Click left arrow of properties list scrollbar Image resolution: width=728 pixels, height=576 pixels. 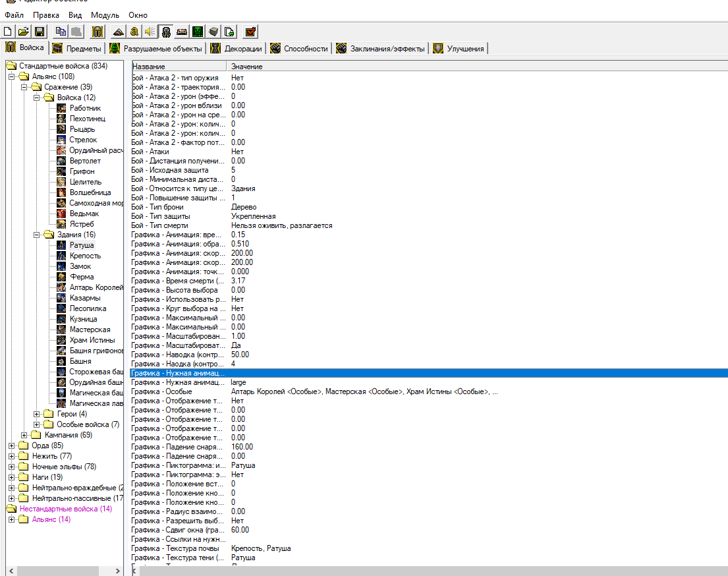134,571
